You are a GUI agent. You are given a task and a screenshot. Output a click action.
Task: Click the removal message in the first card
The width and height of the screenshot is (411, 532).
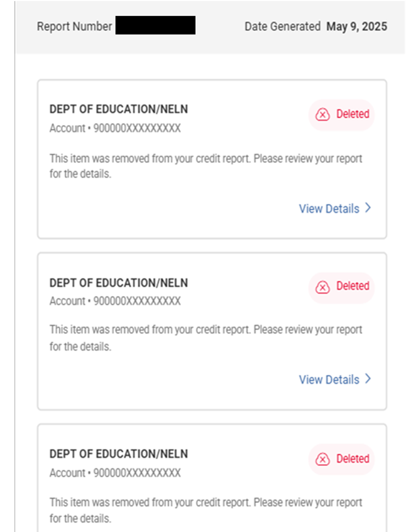[x=206, y=166]
